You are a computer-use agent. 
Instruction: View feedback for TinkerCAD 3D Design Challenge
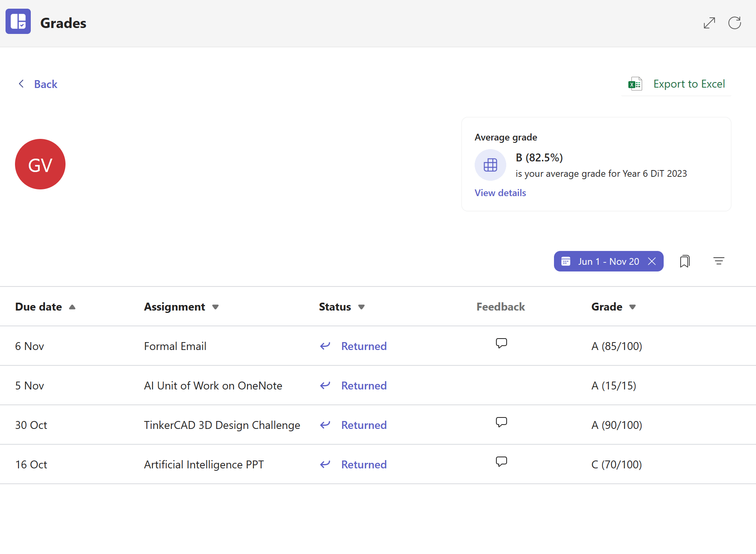(501, 422)
